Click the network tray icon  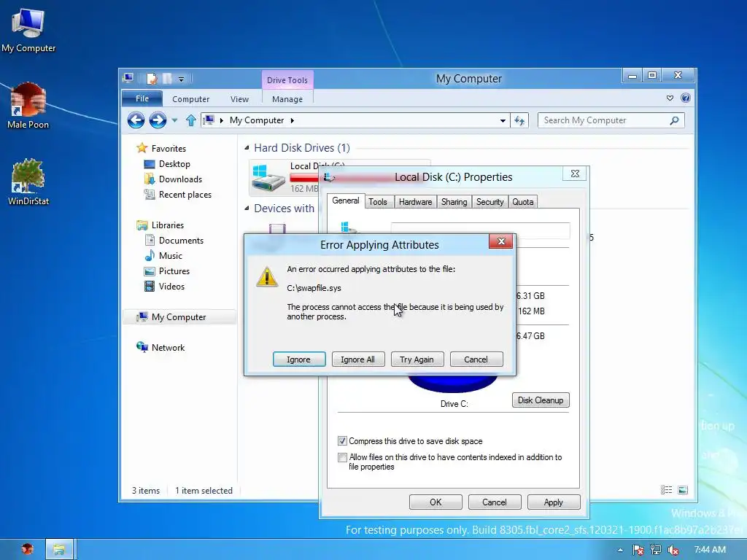[x=656, y=550]
